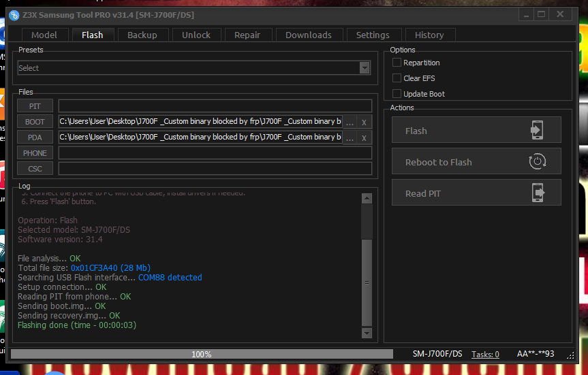Select the Flash tab
Image resolution: width=588 pixels, height=375 pixels.
[x=92, y=35]
